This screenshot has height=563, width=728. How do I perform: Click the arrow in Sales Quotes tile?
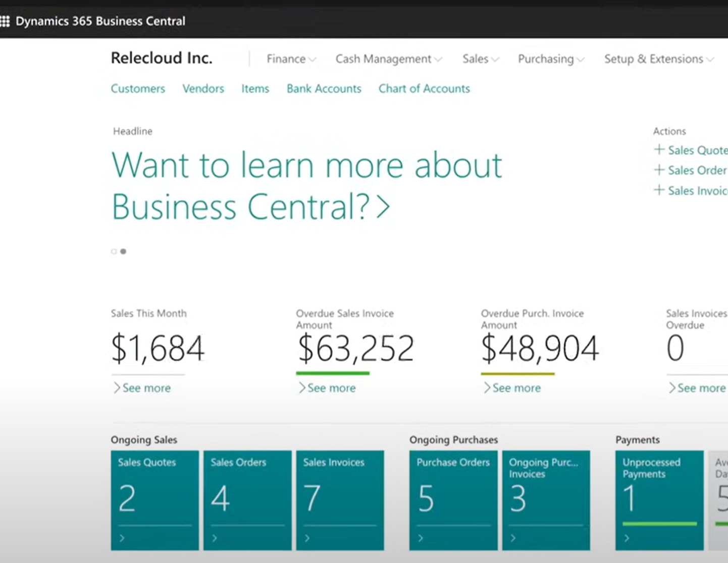click(122, 538)
